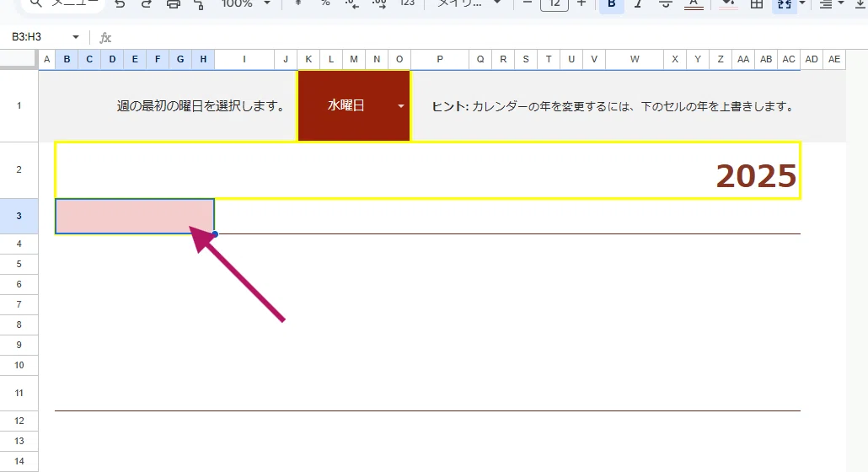This screenshot has height=472, width=868.
Task: Expand the merge cells options arrow
Action: click(x=802, y=4)
